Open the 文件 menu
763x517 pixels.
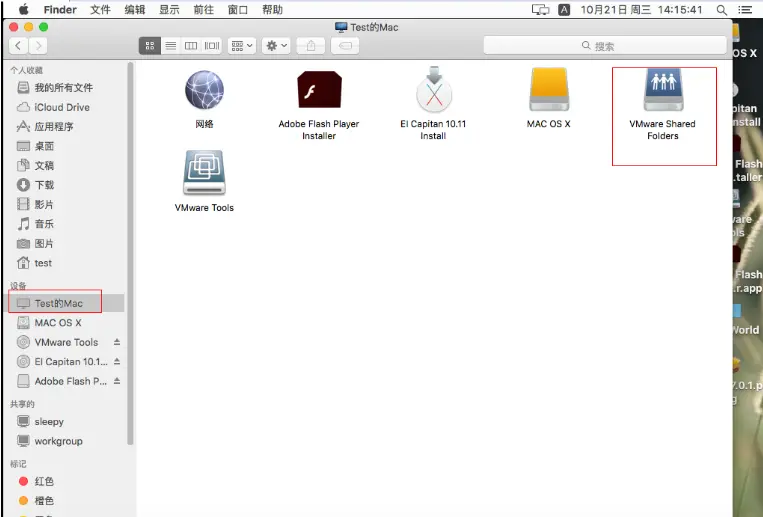pos(100,10)
